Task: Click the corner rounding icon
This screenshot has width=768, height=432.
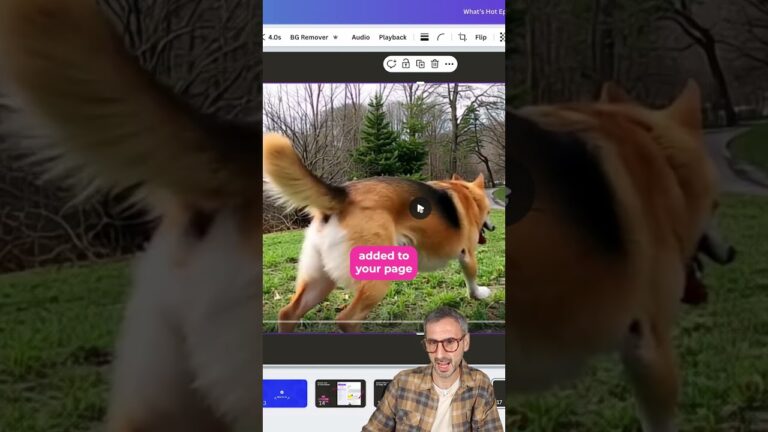Action: point(441,37)
